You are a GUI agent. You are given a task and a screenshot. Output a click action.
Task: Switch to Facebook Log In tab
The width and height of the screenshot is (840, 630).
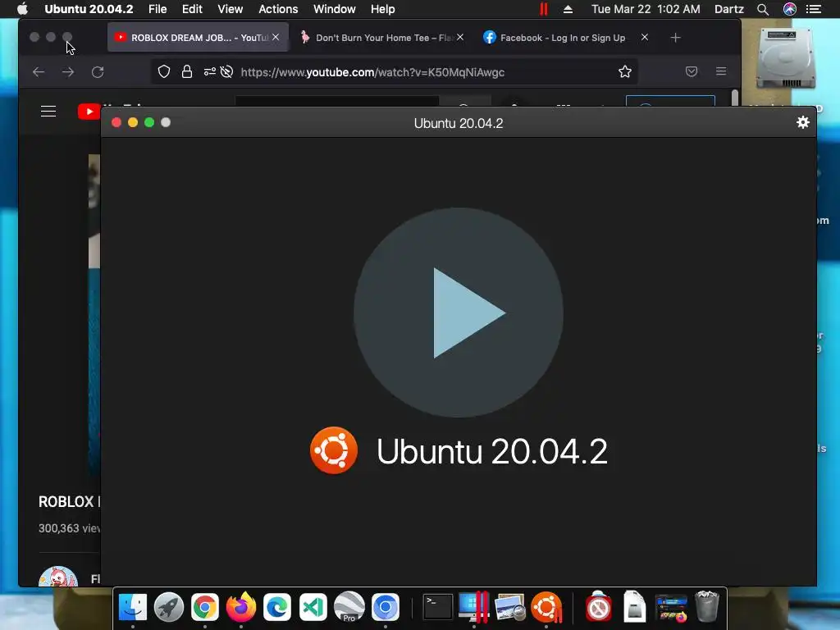563,38
